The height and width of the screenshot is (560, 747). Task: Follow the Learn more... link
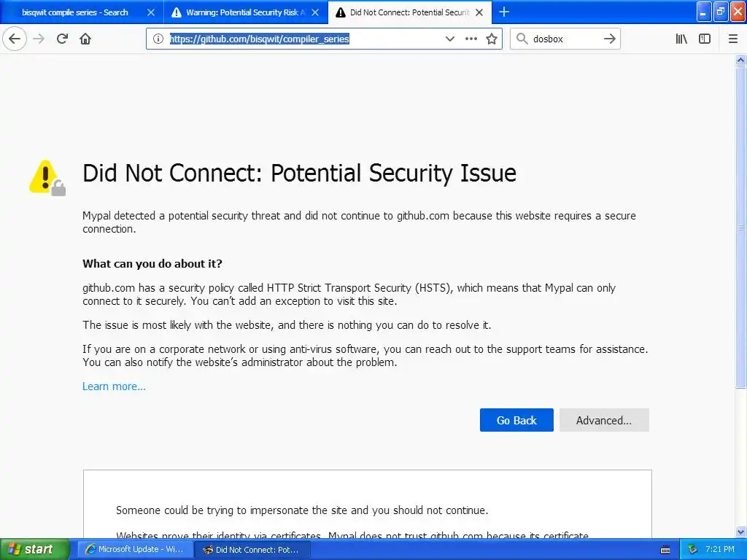click(114, 386)
